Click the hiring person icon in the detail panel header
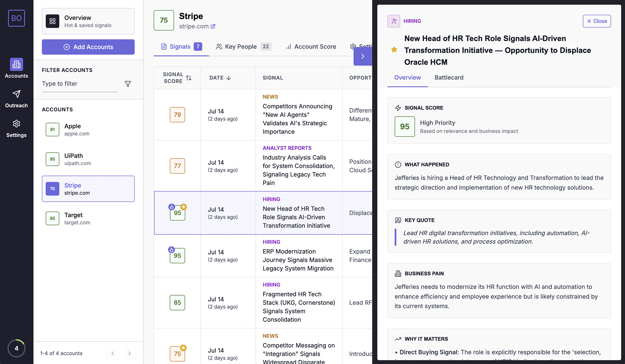This screenshot has height=364, width=625. click(x=394, y=21)
